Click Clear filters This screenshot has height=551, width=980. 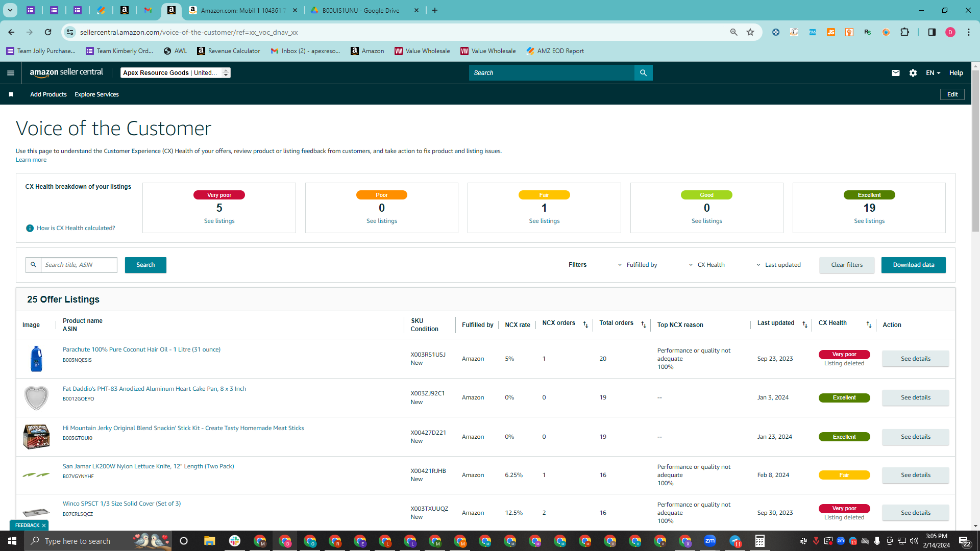pos(847,265)
